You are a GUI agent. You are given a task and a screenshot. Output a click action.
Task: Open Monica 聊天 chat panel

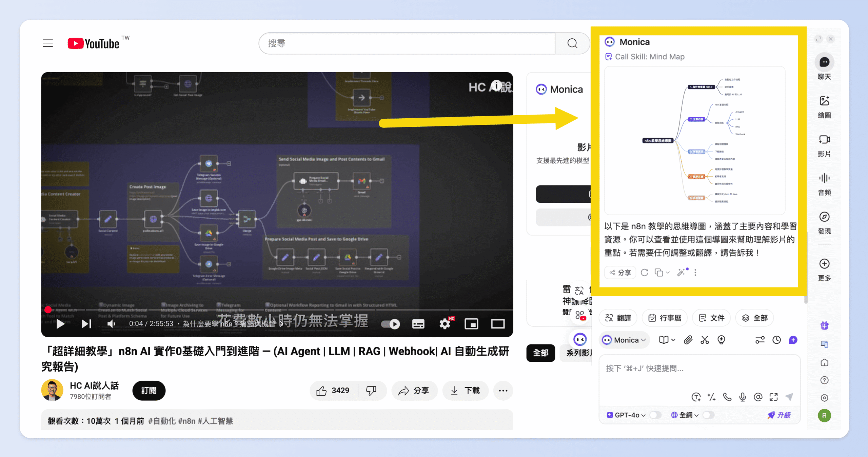pos(824,66)
